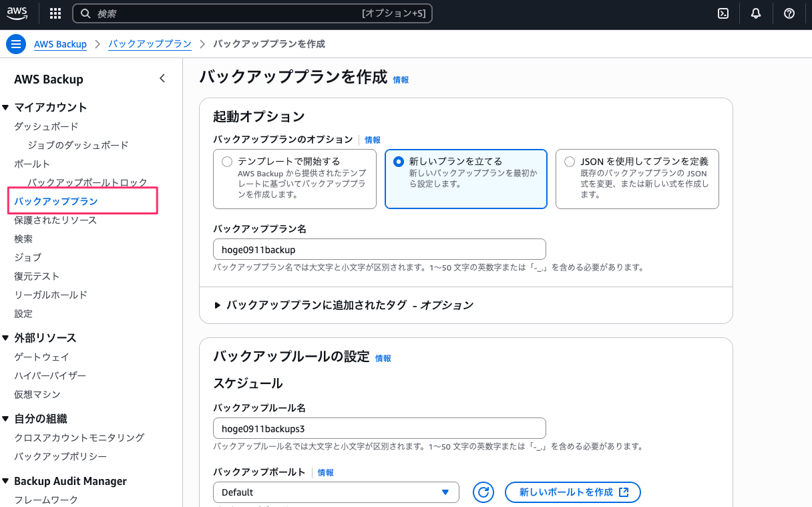812x507 pixels.
Task: Select JSON を使用してプランを定義 radio option
Action: pyautogui.click(x=570, y=162)
